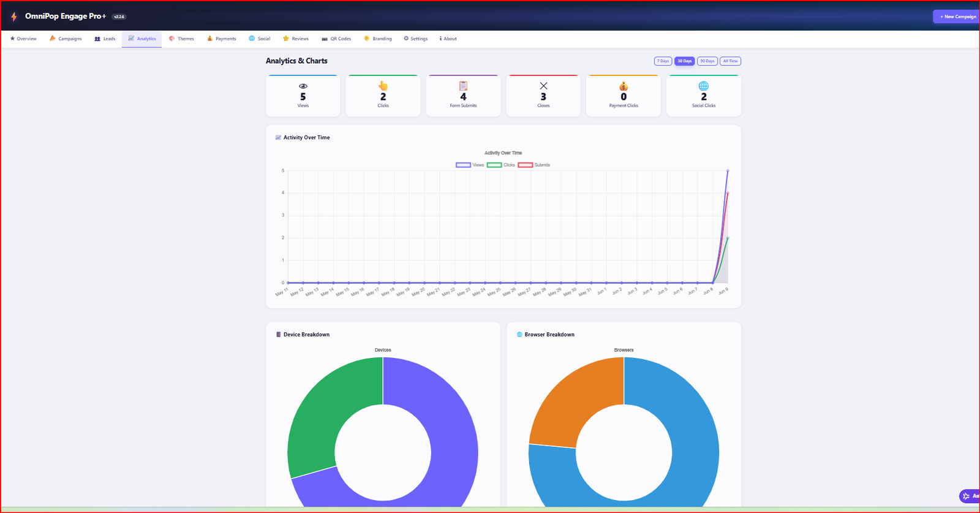Click the Social globe icon in navigation
Viewport: 980px width, 513px height.
point(252,39)
